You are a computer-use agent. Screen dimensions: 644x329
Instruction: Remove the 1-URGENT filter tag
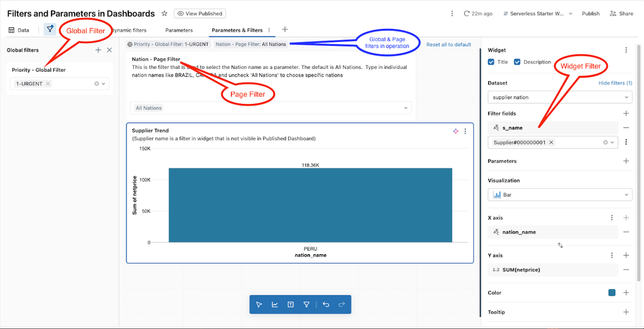click(48, 83)
